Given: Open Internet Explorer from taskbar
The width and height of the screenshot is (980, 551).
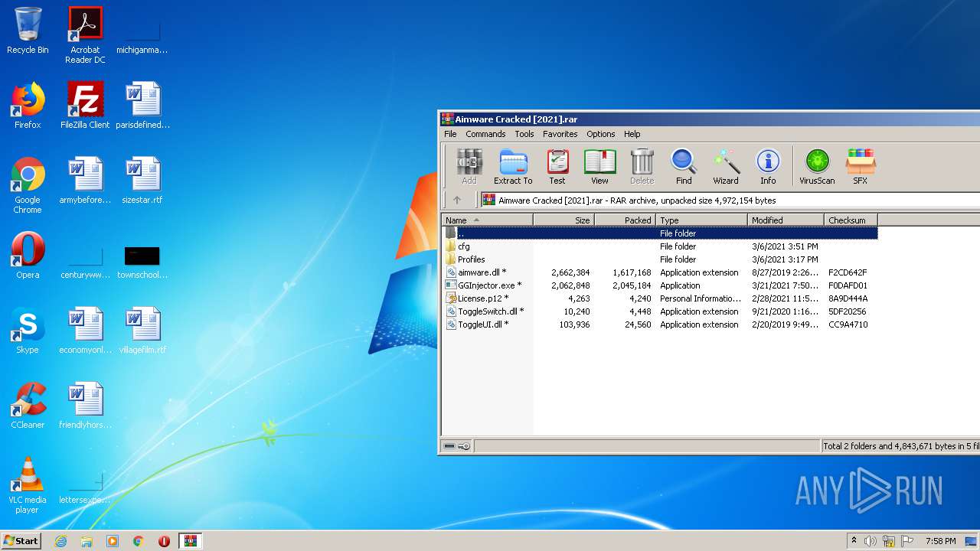Looking at the screenshot, I should (60, 541).
